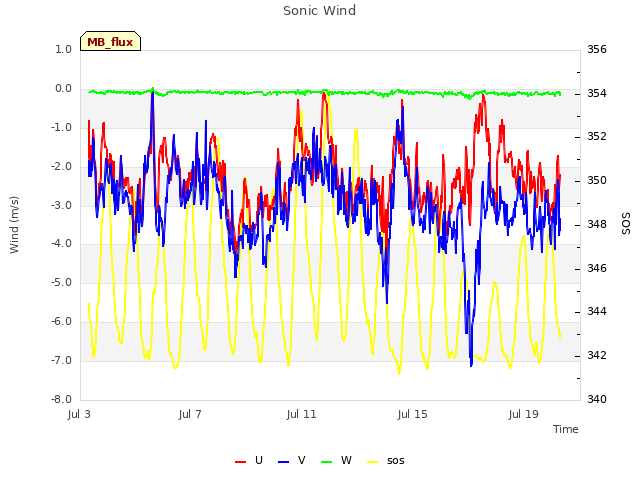This screenshot has width=640, height=480.
Task: Click the 356 right axis value
Action: coord(597,49)
